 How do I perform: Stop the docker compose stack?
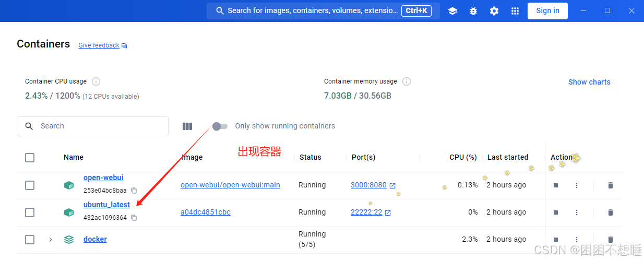point(556,239)
